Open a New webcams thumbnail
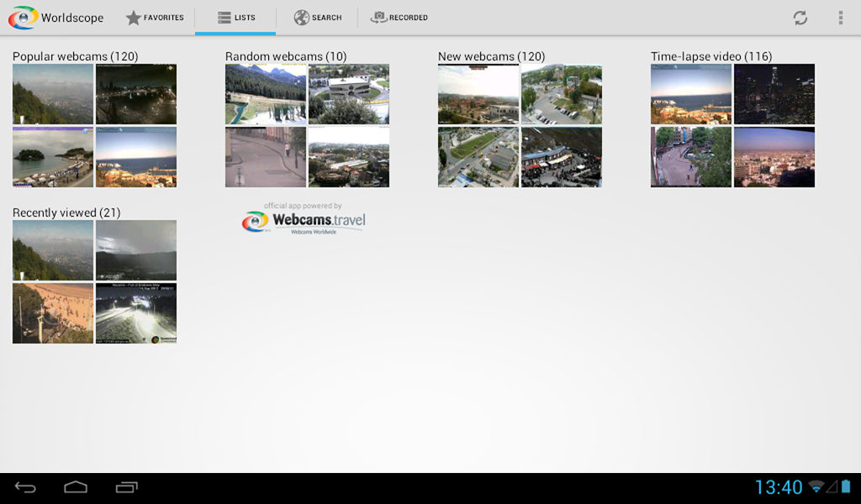 tap(477, 94)
